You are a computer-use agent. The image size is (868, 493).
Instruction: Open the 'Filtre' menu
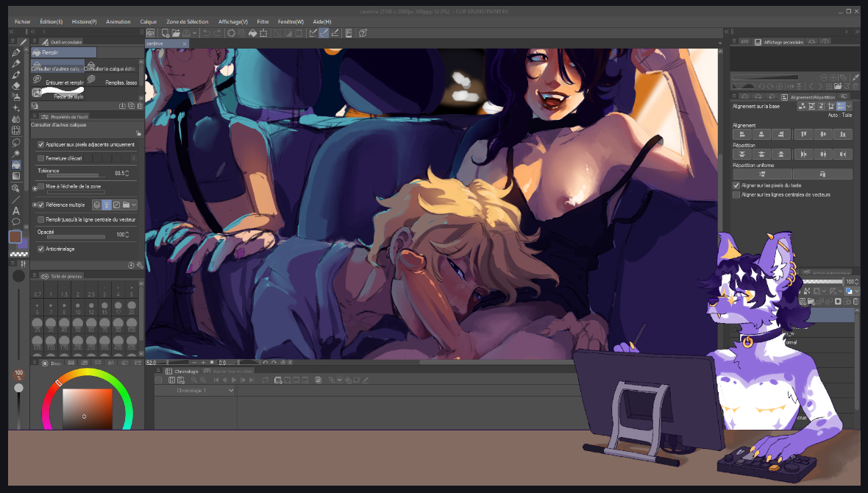(263, 22)
